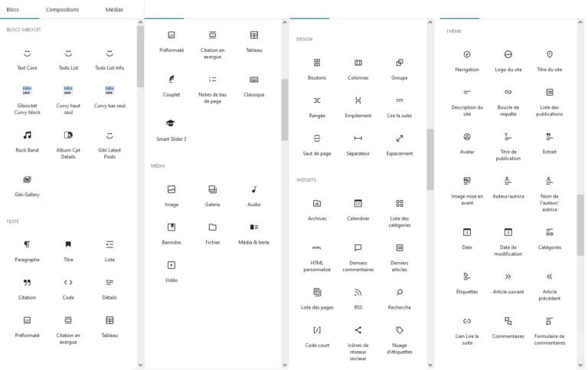Add the Bannière cover block
This screenshot has width=588, height=370.
pos(171,234)
